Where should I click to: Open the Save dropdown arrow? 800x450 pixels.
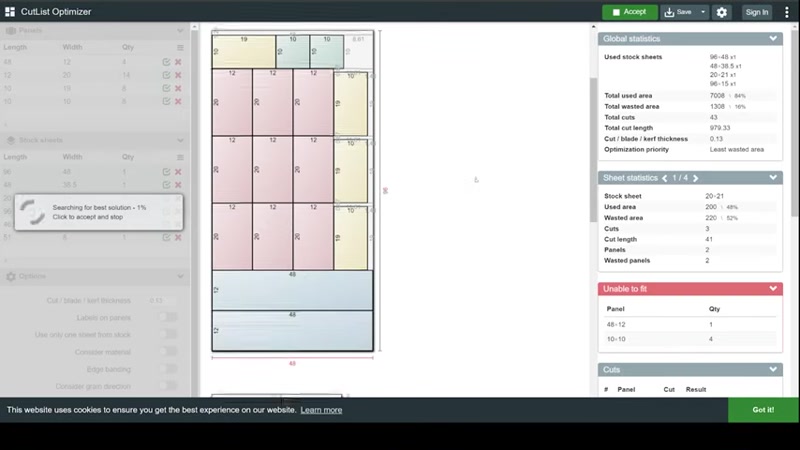pyautogui.click(x=703, y=12)
